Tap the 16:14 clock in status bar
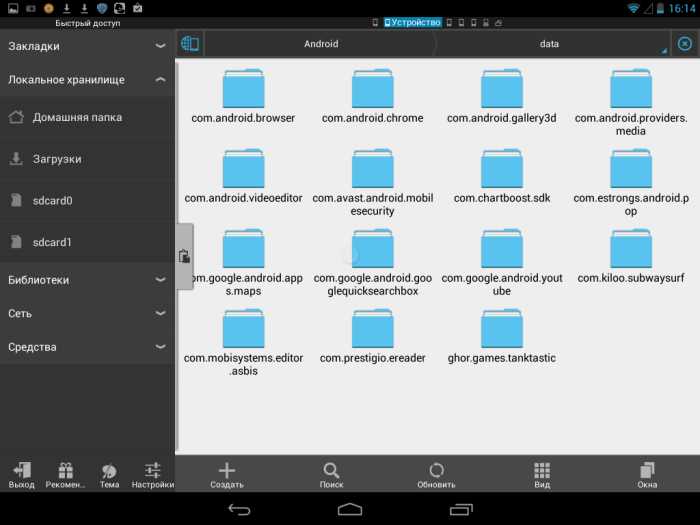700x525 pixels. click(683, 8)
